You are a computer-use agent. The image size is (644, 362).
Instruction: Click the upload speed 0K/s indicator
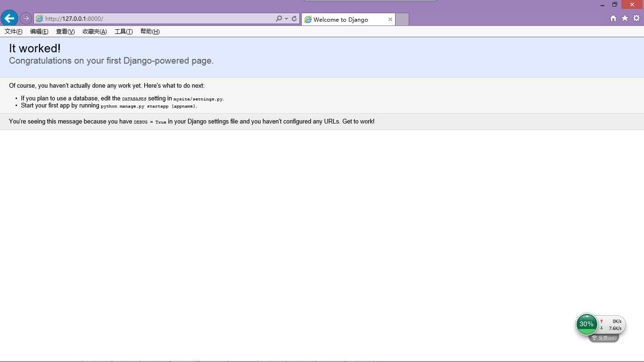(x=611, y=321)
